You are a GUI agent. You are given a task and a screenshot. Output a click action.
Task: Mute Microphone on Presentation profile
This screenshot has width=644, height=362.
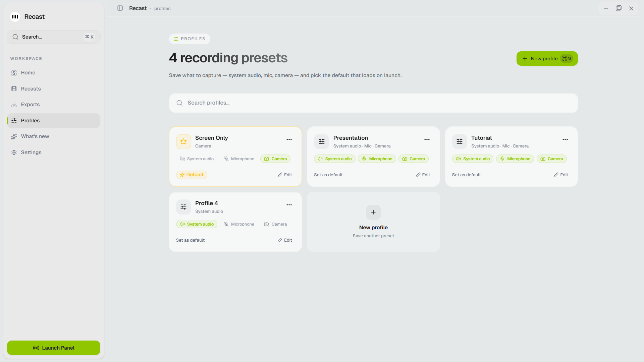click(377, 159)
